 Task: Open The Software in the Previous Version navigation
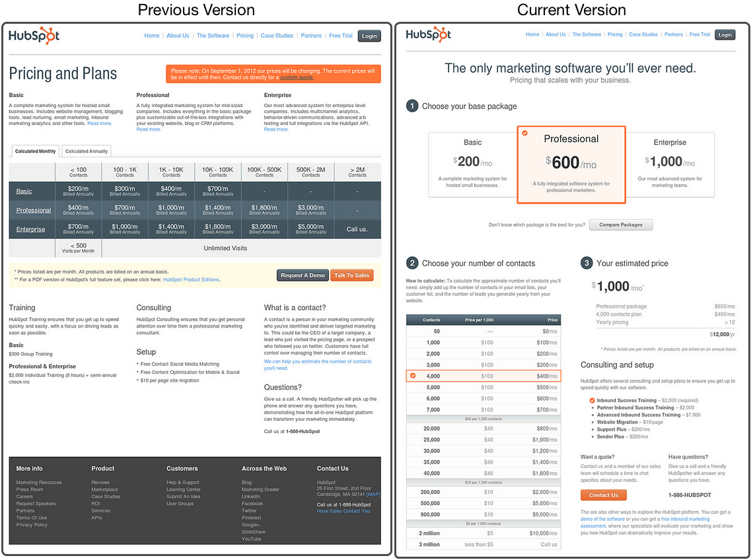[213, 36]
